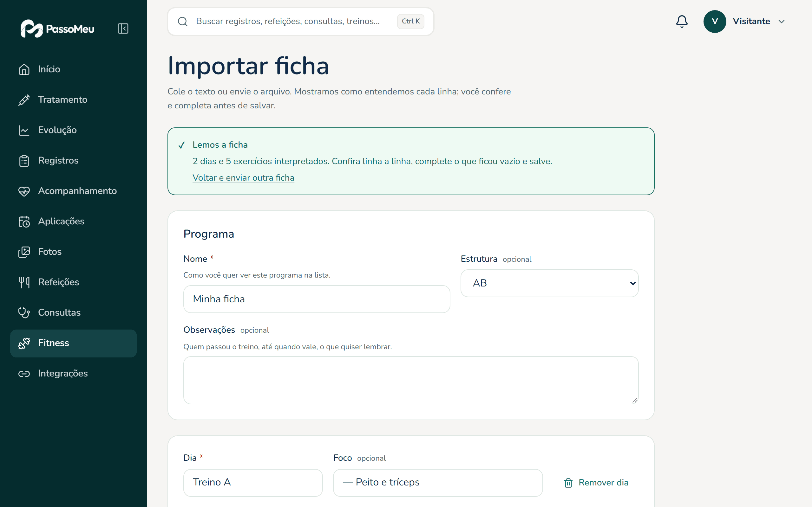Open Tratamento syringe icon
This screenshot has width=812, height=507.
24,99
